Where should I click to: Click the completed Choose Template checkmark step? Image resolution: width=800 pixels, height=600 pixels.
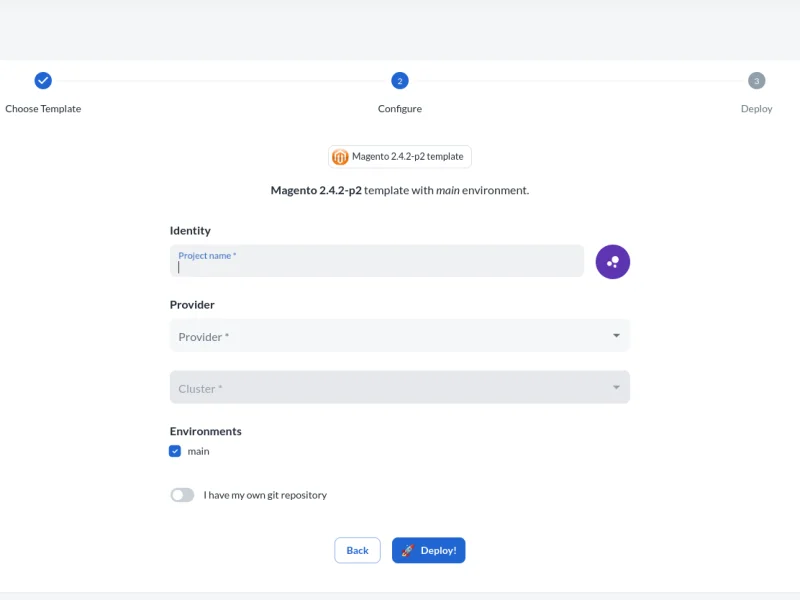pos(43,81)
